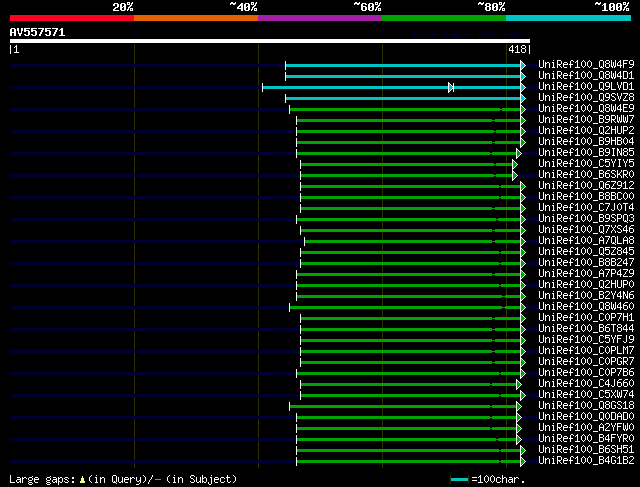Click the orange ~40% identity legend segment
Viewport: 640px width, 487px height.
196,18
